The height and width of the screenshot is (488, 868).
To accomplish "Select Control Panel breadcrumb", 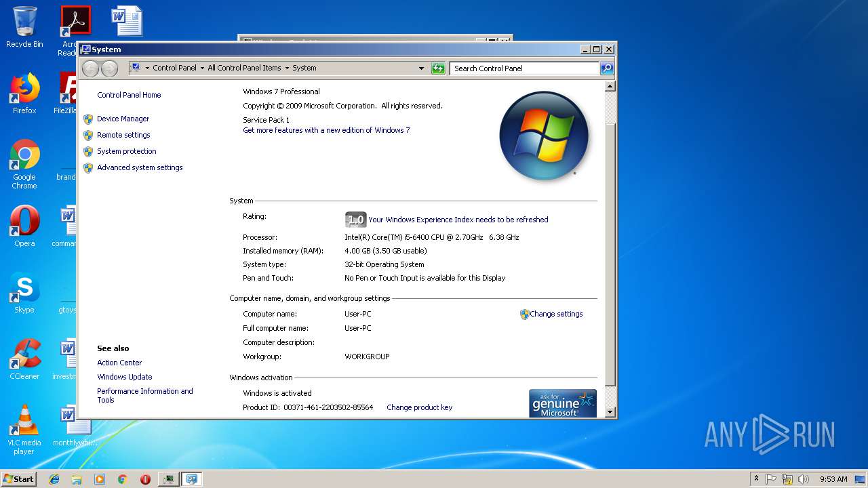I will tap(174, 68).
